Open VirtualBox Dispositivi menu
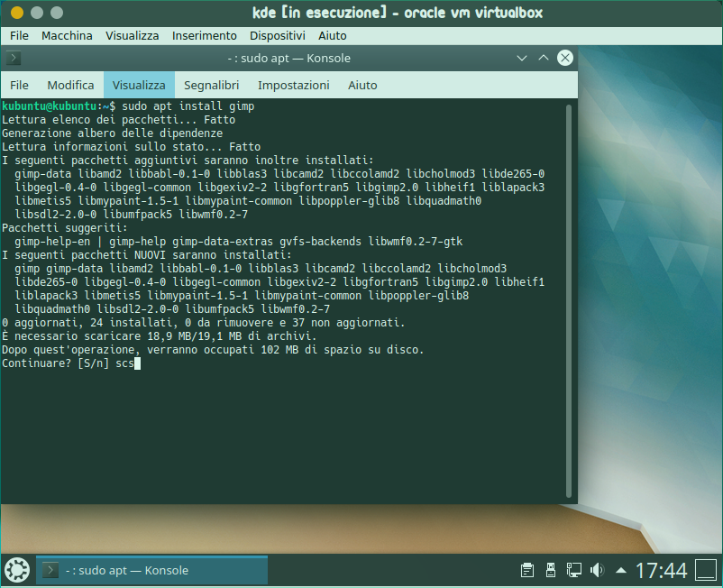This screenshot has height=588, width=723. 277,35
